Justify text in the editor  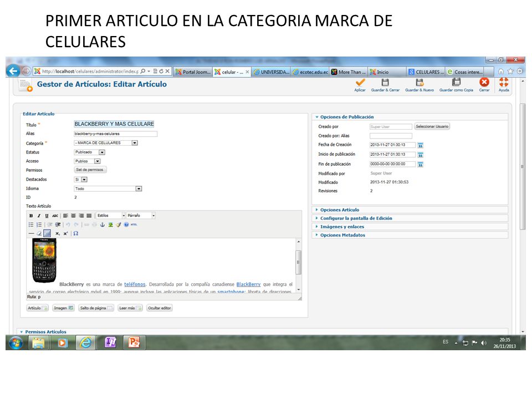pos(89,216)
